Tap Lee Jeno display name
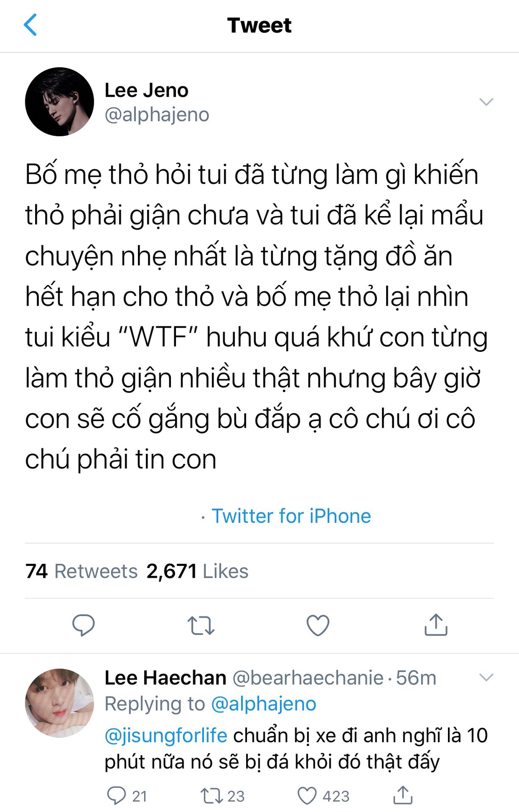519x812 pixels. tap(146, 90)
